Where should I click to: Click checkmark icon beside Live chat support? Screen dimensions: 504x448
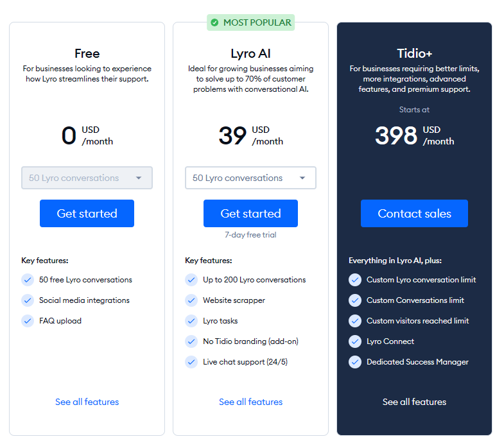coord(191,362)
